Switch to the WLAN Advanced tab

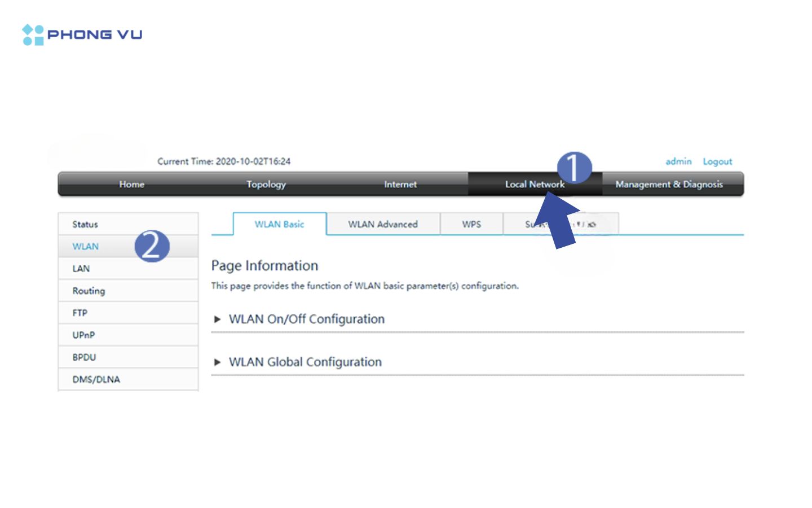[383, 224]
